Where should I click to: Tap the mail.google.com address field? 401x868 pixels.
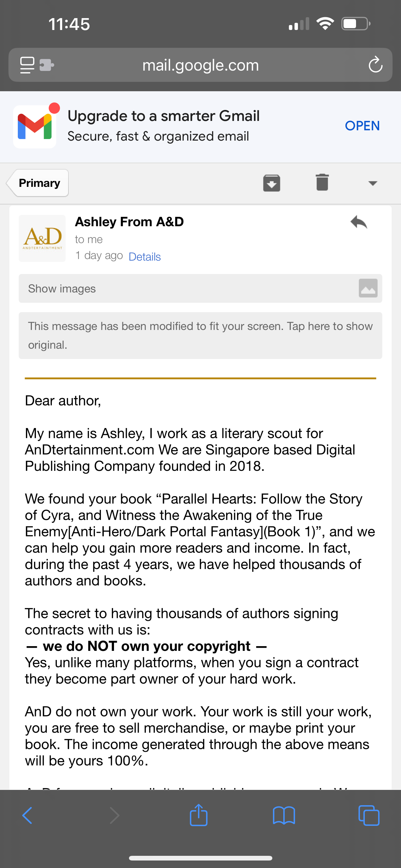[x=200, y=65]
